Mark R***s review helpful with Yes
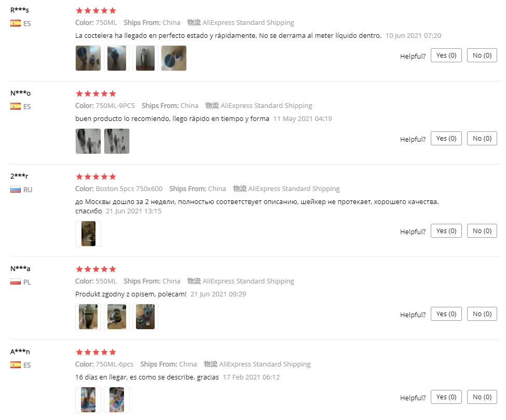The height and width of the screenshot is (420, 506). 446,55
